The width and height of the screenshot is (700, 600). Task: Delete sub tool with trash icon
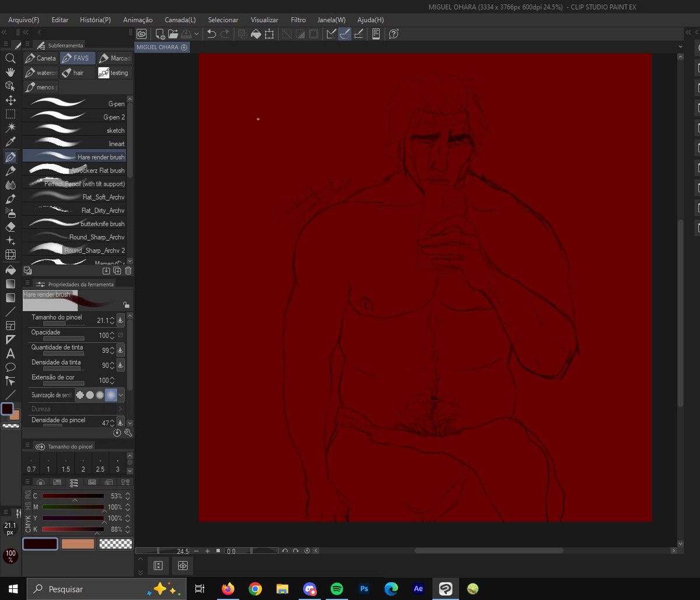coord(128,271)
